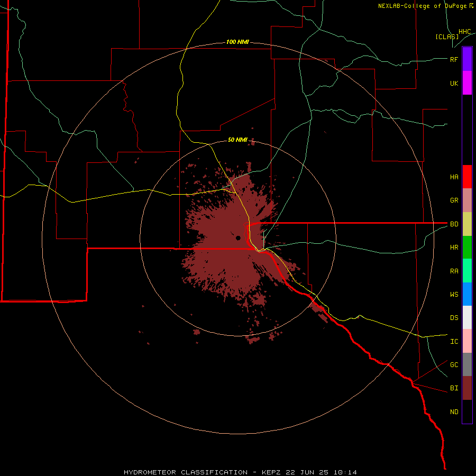This screenshot has width=476, height=476.
Task: Click the HHC product code label
Action: pos(464,32)
